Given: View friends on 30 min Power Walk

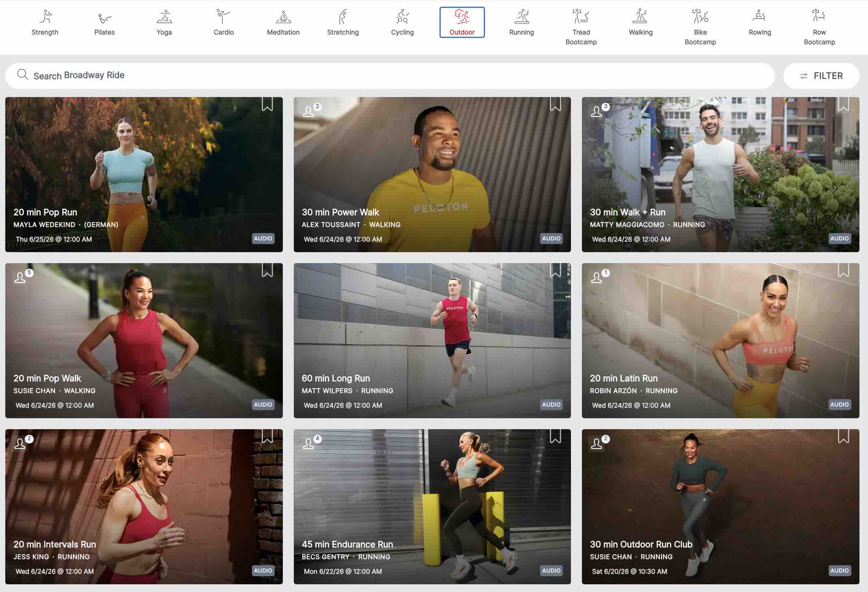Looking at the screenshot, I should [x=312, y=110].
